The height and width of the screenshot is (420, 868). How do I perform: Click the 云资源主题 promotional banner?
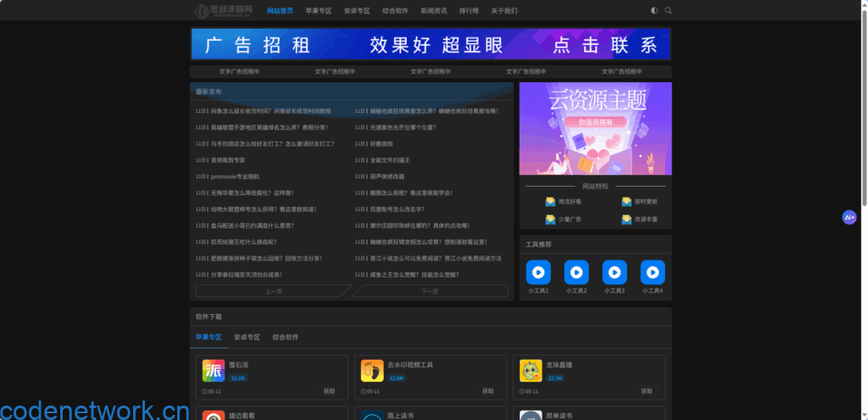click(x=595, y=128)
